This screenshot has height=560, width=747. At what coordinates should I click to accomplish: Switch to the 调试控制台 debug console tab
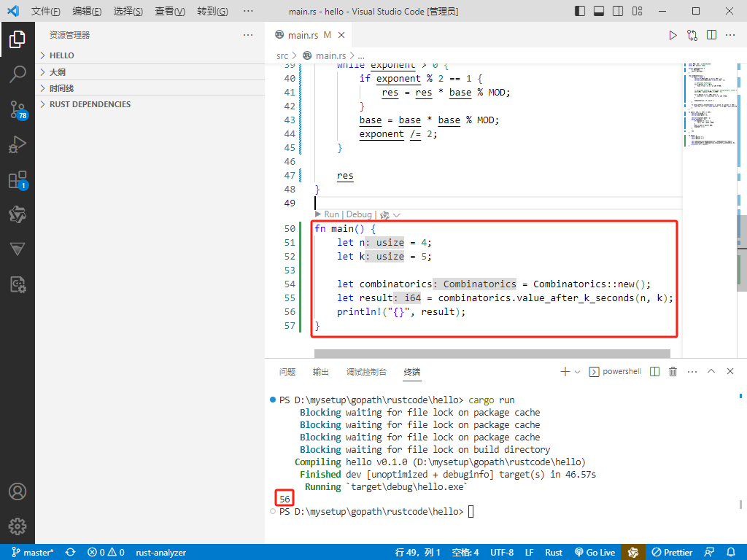coord(366,372)
